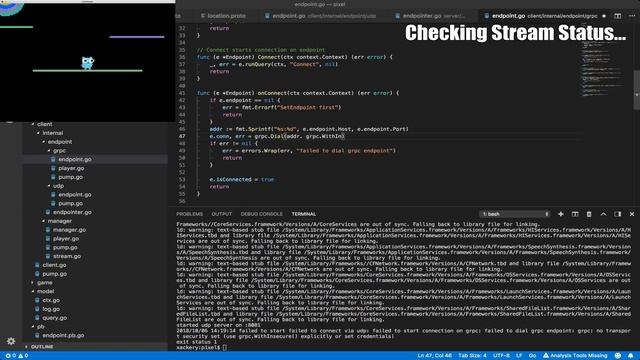Switch to the endpointer.go tab
640x360 pixels.
coord(433,16)
